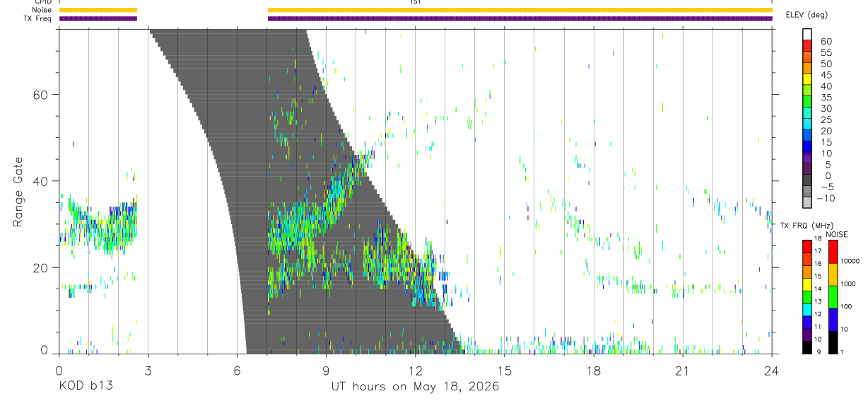Click the 45 label on the ELEV scale
Image resolution: width=868 pixels, height=401 pixels.
(x=826, y=75)
